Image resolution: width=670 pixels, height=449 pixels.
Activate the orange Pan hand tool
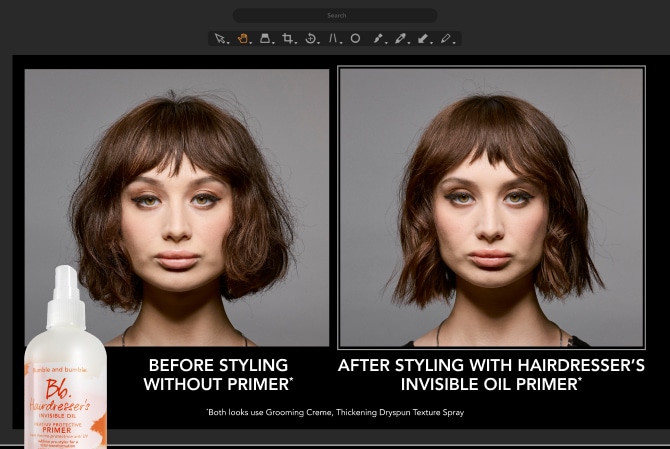tap(242, 39)
